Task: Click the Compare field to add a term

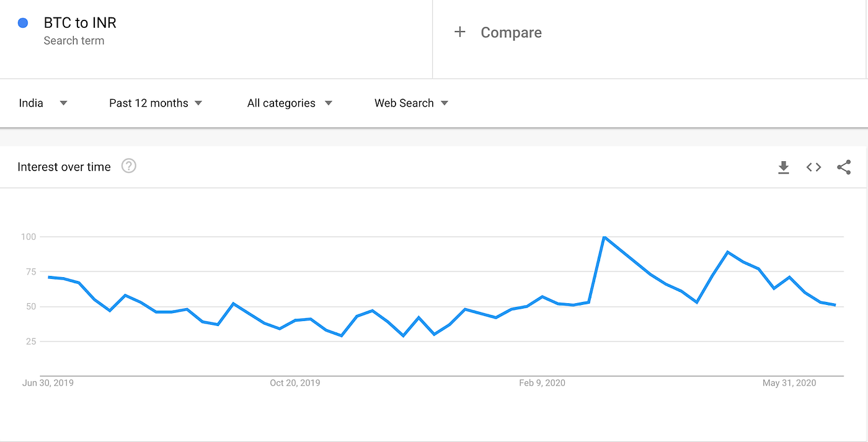Action: click(x=511, y=32)
